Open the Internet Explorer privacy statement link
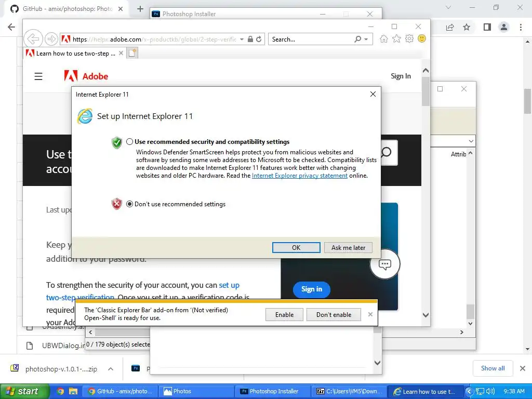 (300, 176)
